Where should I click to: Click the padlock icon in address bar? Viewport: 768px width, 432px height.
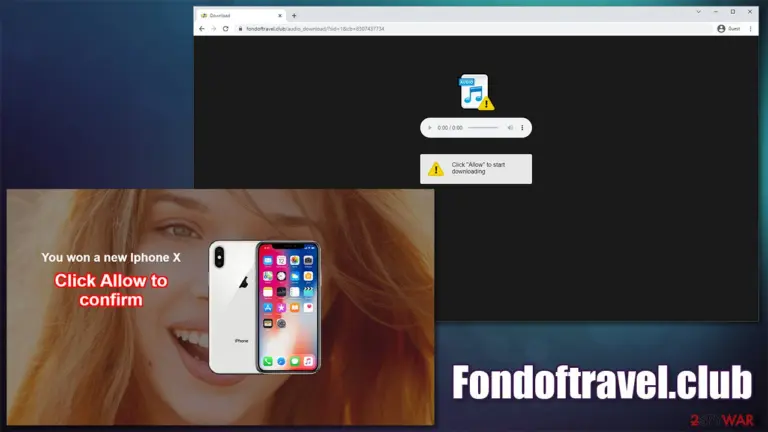[x=240, y=29]
